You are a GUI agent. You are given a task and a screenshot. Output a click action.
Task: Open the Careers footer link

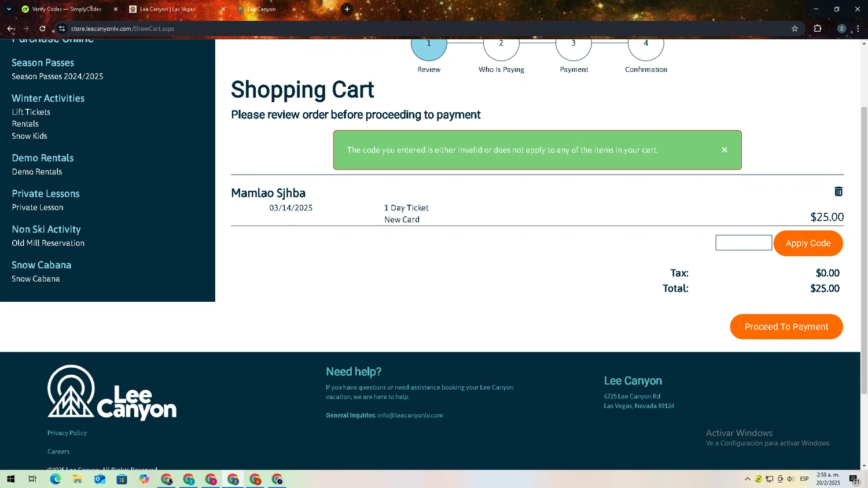point(58,452)
